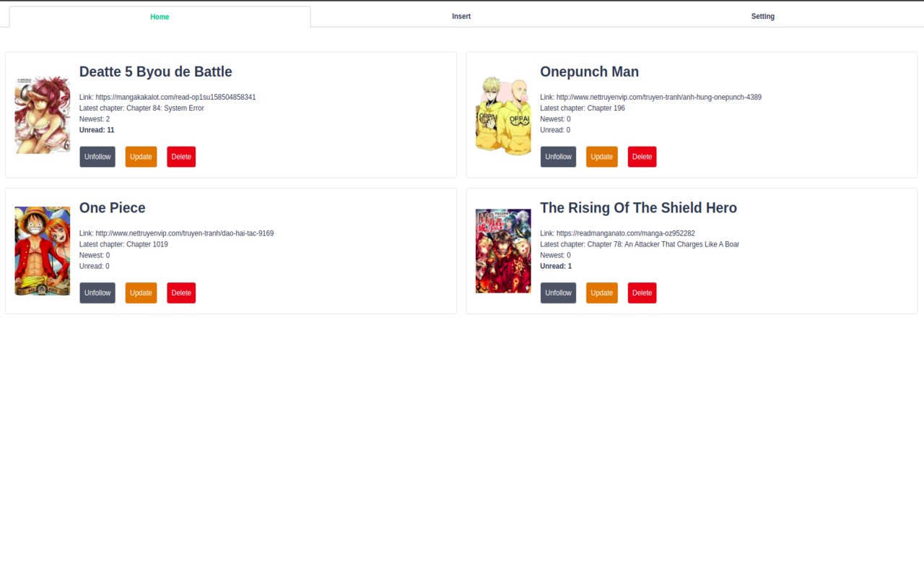Image resolution: width=924 pixels, height=578 pixels.
Task: Click the One Piece title
Action: [113, 207]
